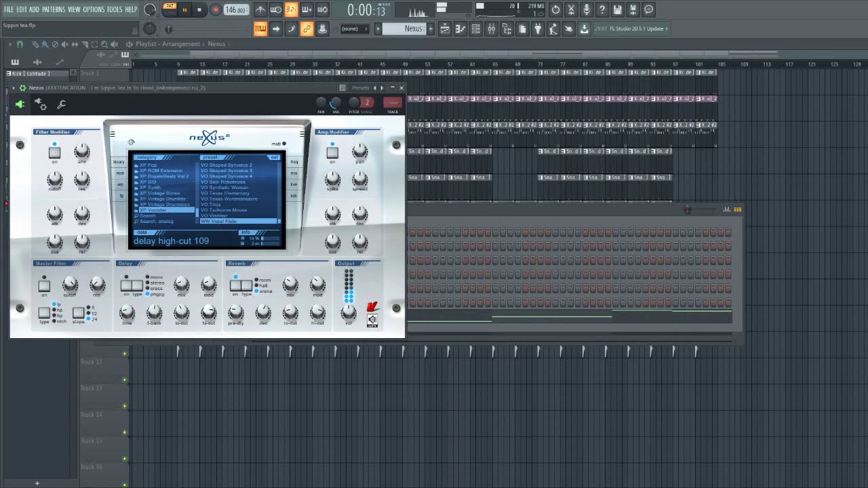The image size is (868, 488).
Task: Click the chat bubble info icon
Action: pos(648,9)
